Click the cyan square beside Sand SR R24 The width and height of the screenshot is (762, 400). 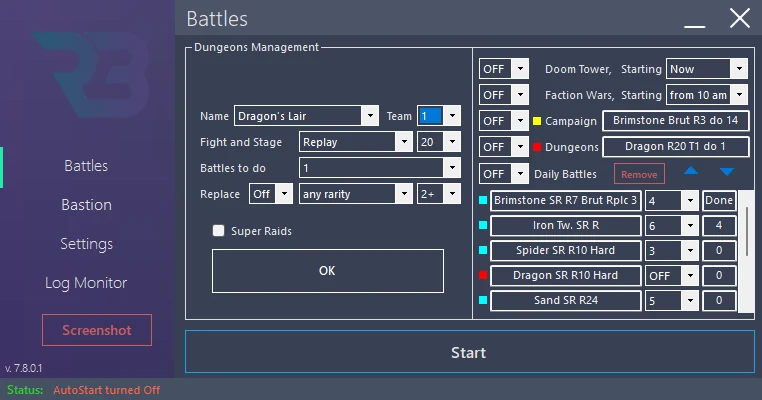(483, 300)
